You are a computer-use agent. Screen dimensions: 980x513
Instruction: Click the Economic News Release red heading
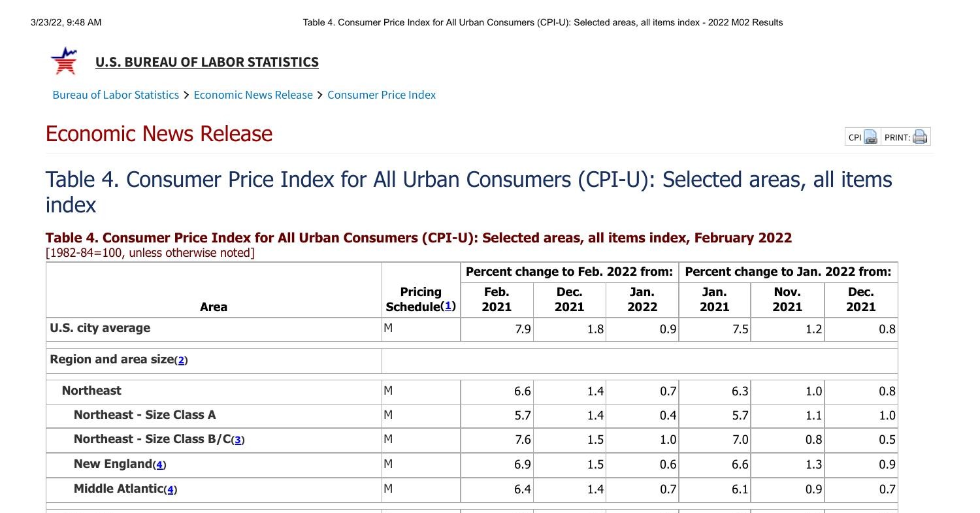(x=159, y=133)
